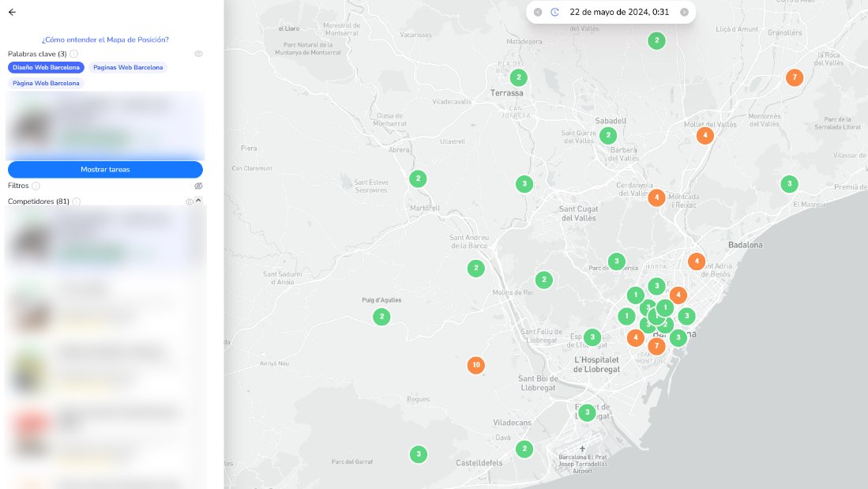The height and width of the screenshot is (489, 868).
Task: Collapse the Competidores list with the chevron
Action: (x=198, y=201)
